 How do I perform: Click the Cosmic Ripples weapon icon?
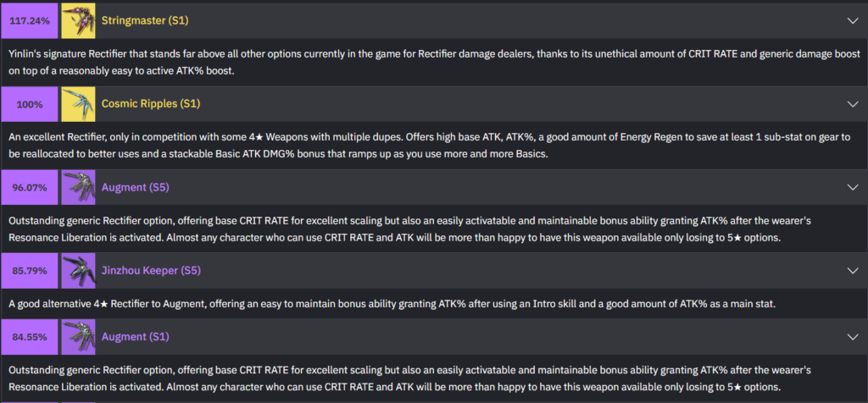pos(77,103)
